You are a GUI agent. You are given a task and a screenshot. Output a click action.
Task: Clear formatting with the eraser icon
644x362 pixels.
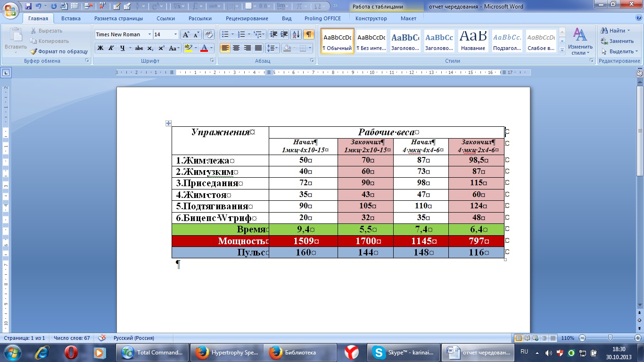(x=209, y=34)
